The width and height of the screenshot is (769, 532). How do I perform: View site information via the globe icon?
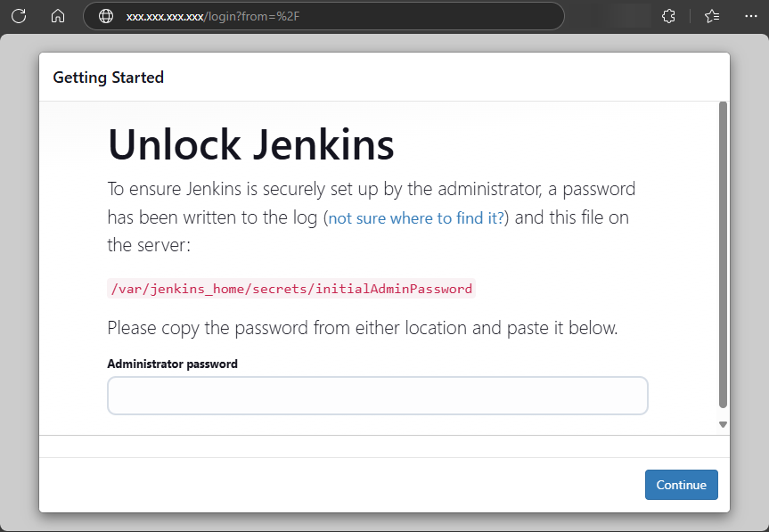point(106,16)
